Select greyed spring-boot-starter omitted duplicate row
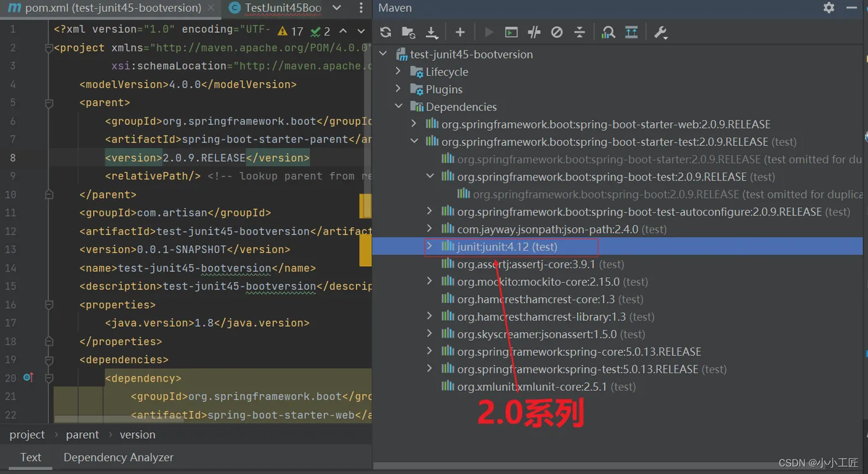868x474 pixels. pyautogui.click(x=618, y=159)
